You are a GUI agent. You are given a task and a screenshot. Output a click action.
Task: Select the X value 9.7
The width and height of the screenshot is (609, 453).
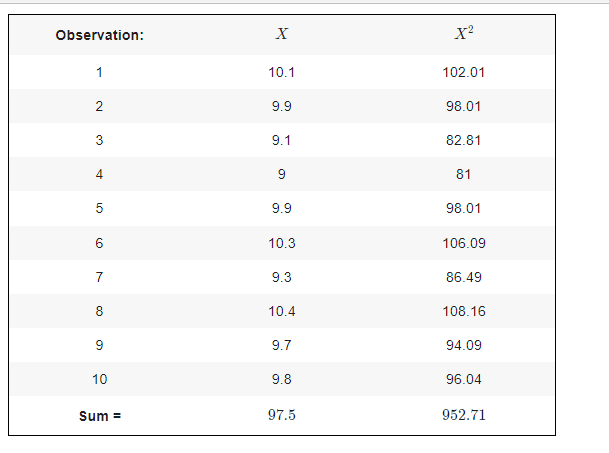(281, 345)
